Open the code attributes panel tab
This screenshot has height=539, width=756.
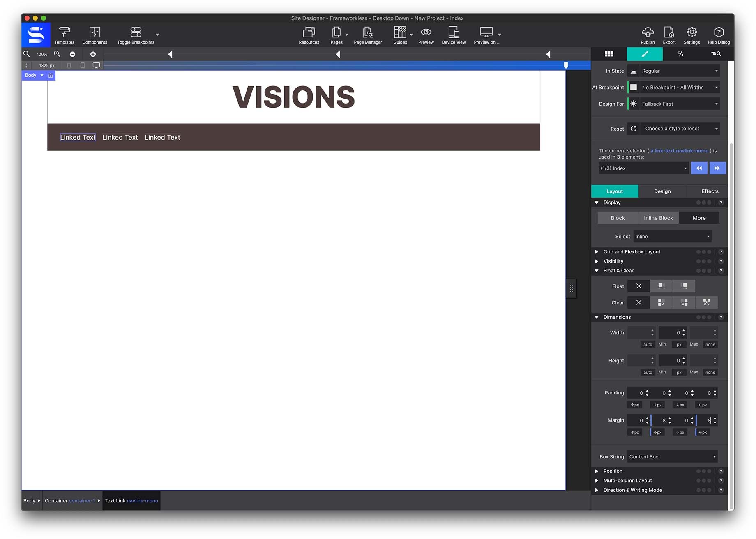coord(680,54)
